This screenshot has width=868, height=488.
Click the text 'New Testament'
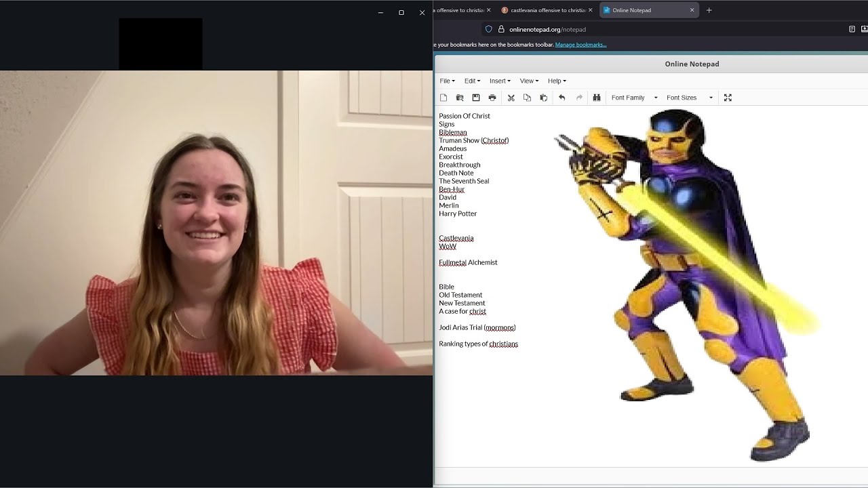pyautogui.click(x=462, y=303)
